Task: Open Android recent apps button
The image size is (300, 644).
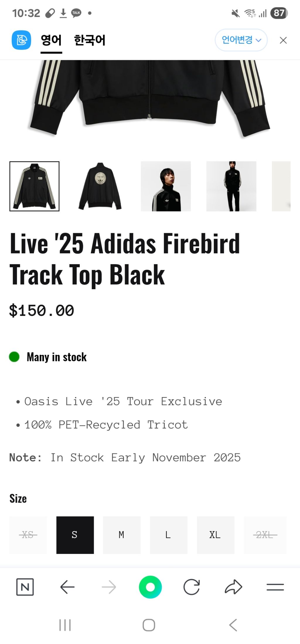Action: [65, 625]
